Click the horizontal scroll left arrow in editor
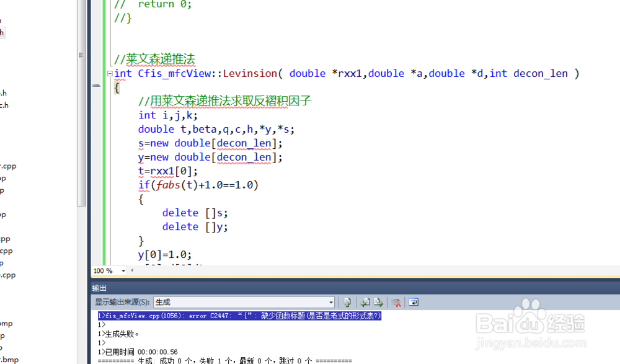Image resolution: width=620 pixels, height=364 pixels. click(x=132, y=270)
